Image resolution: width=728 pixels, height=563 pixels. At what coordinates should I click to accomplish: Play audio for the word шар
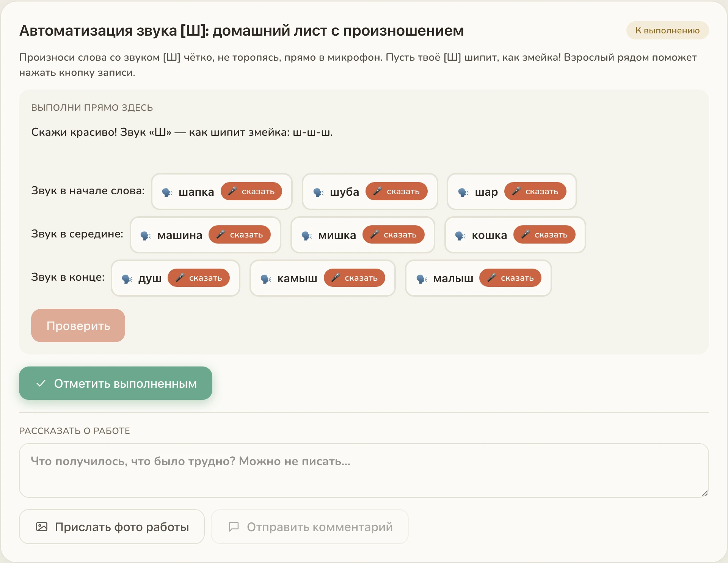click(x=463, y=192)
